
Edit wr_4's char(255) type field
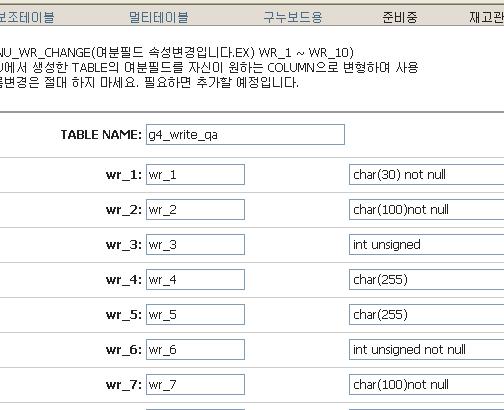(x=427, y=279)
